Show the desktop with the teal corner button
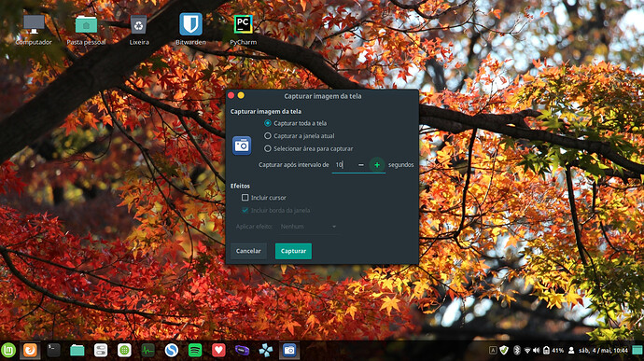The image size is (644, 361). click(x=637, y=351)
